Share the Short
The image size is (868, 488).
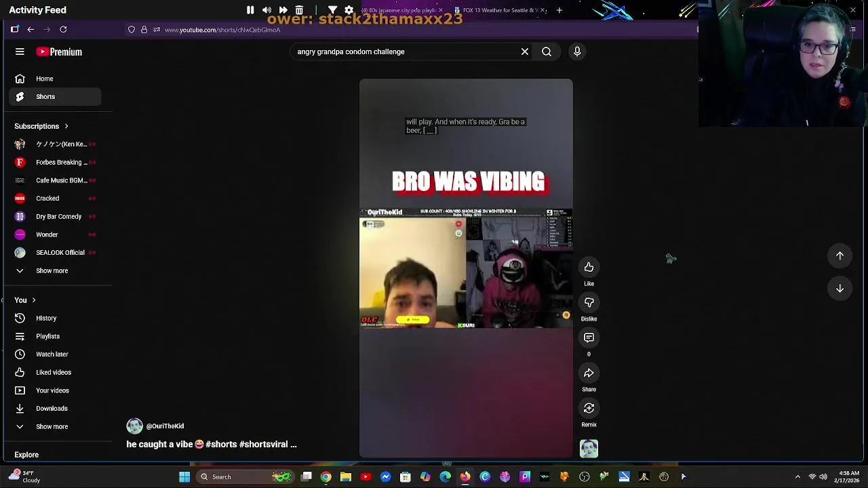click(x=589, y=373)
